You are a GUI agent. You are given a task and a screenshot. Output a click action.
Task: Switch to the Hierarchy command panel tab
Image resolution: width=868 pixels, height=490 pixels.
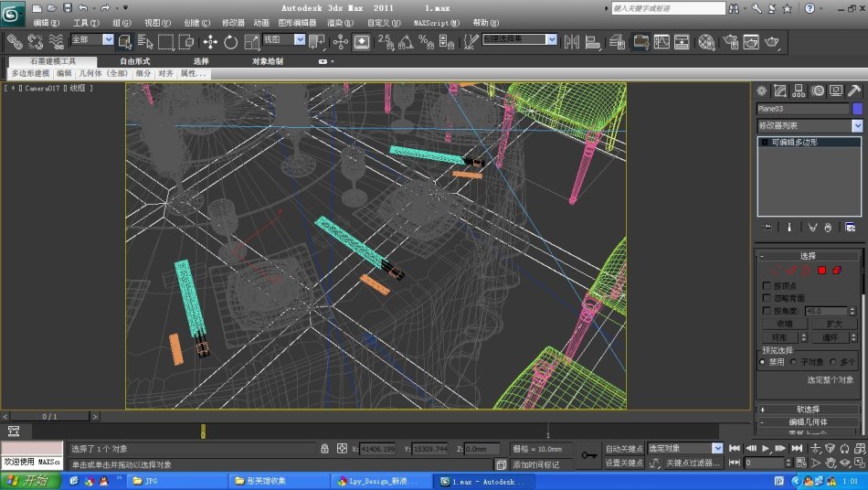coord(799,91)
